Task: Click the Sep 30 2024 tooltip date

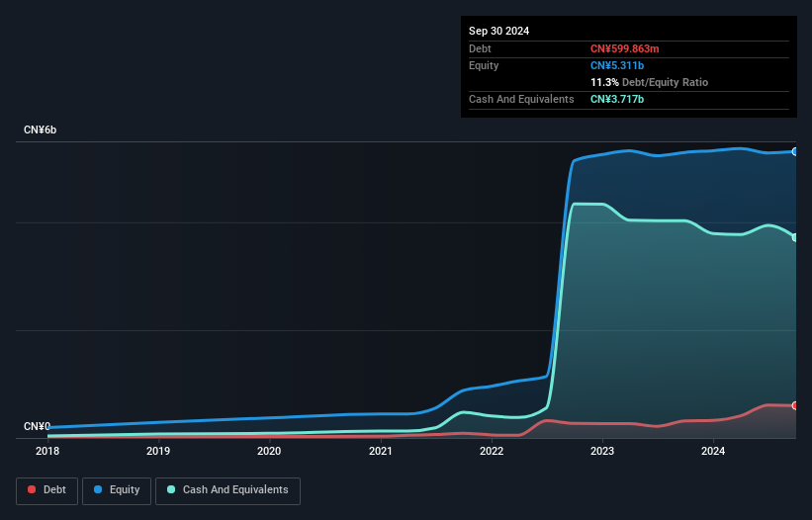Action: coord(498,31)
